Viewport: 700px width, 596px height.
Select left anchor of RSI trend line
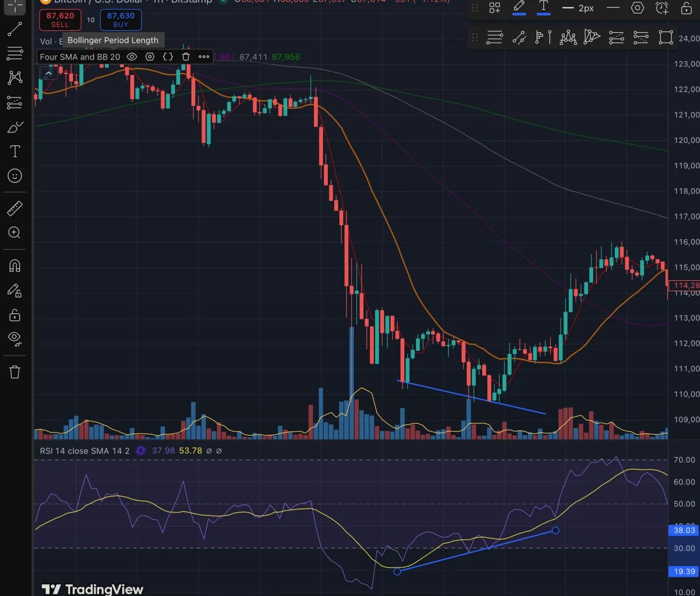tap(397, 571)
